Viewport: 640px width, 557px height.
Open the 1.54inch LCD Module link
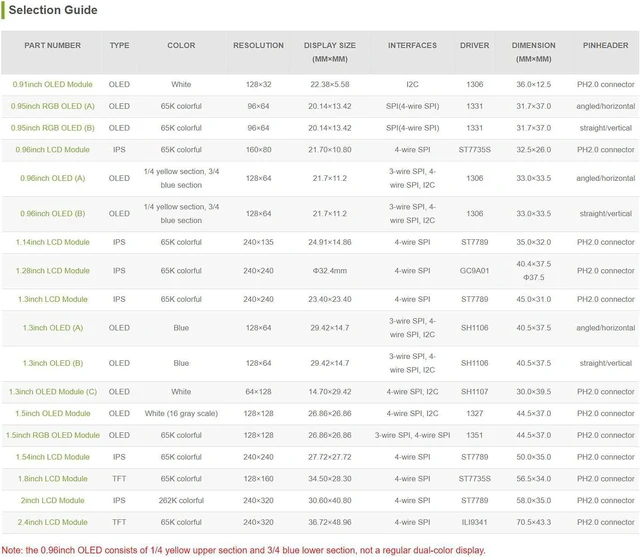[53, 457]
